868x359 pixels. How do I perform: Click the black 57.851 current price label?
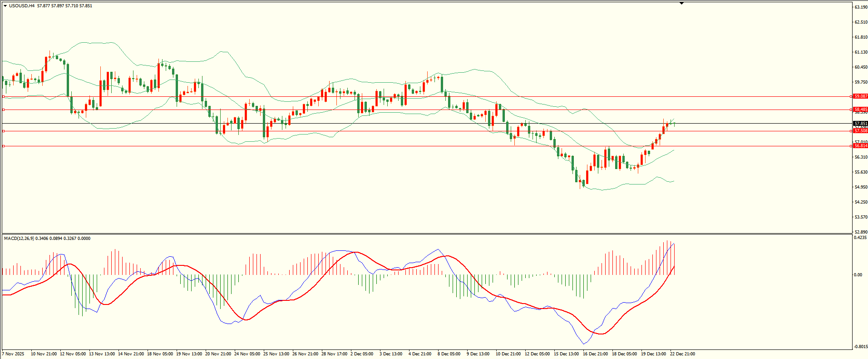[860, 124]
